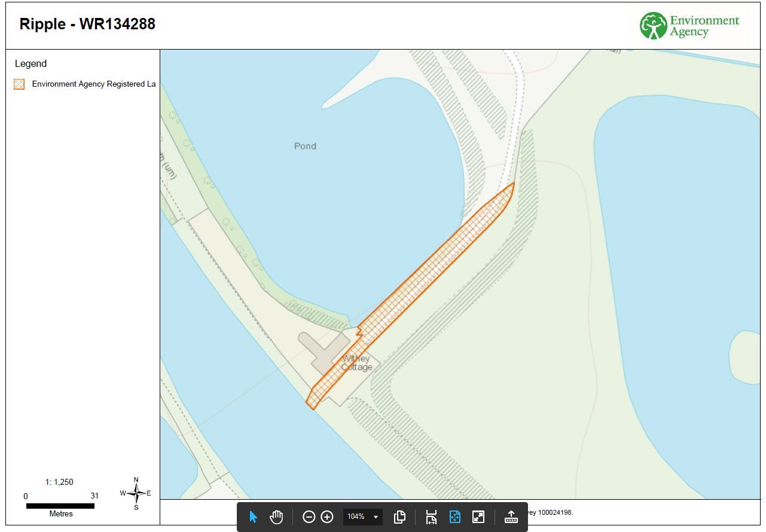Open the page view copy icon
Screen dimensions: 766x532
(399, 517)
